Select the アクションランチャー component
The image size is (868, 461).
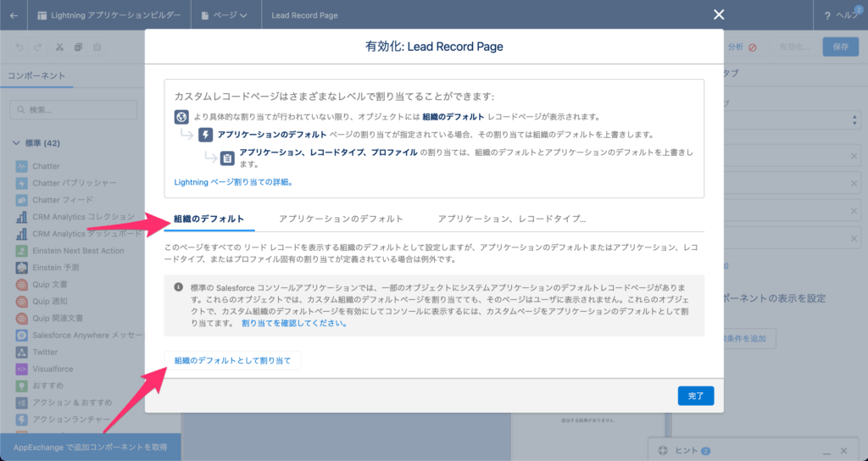tap(63, 419)
